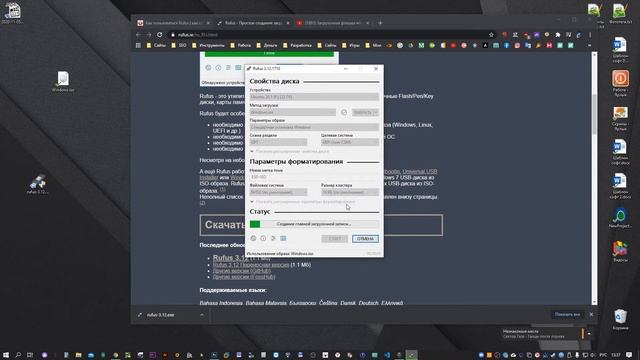Image resolution: width=640 pixels, height=360 pixels.
Task: Open Chrome apps grid in bookmarks bar
Action: click(x=138, y=45)
